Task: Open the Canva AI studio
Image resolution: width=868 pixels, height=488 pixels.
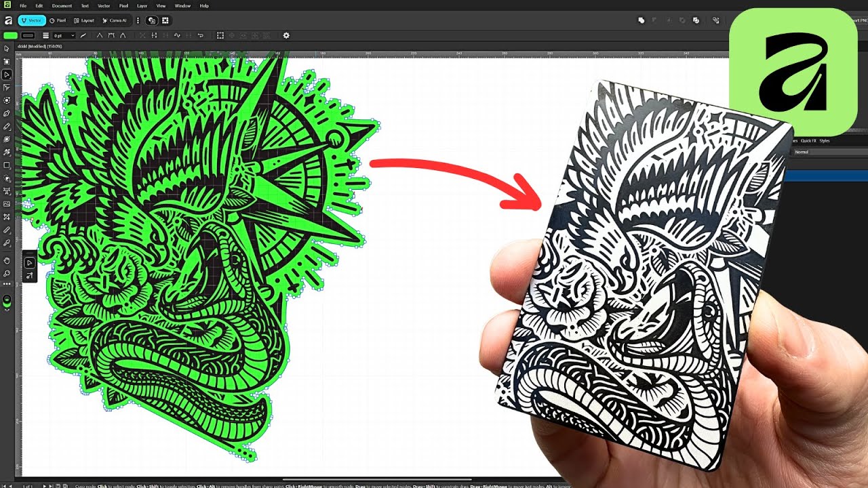Action: [115, 20]
